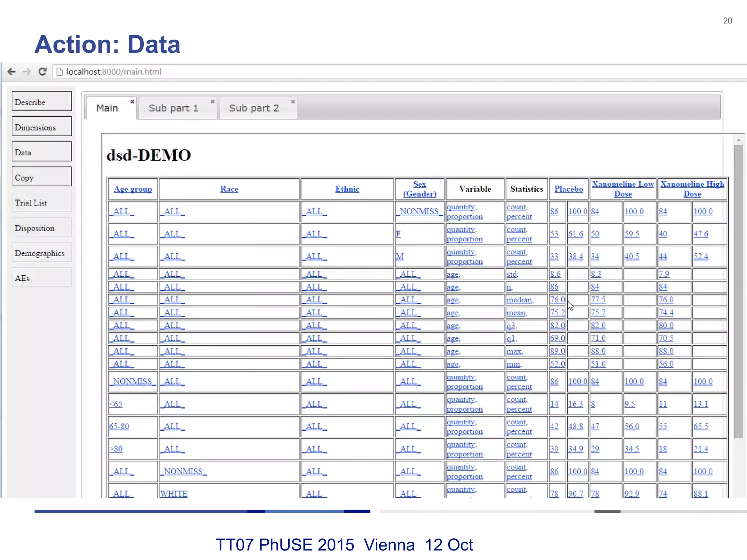
Task: Click the >80 age group link
Action: [116, 449]
